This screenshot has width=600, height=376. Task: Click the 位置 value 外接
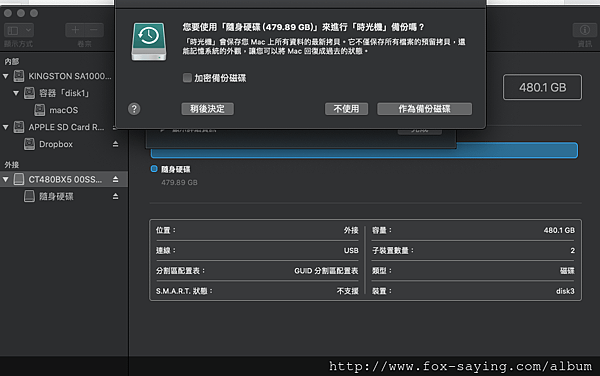point(351,230)
